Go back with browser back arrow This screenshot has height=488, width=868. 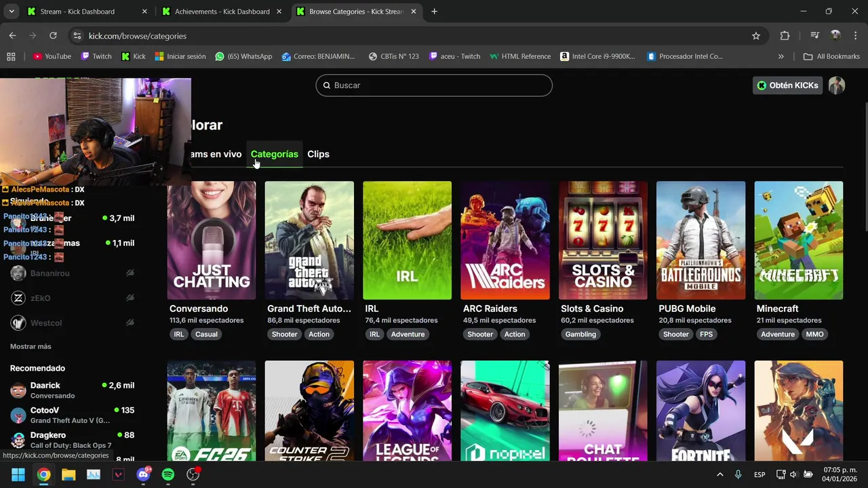pyautogui.click(x=13, y=36)
